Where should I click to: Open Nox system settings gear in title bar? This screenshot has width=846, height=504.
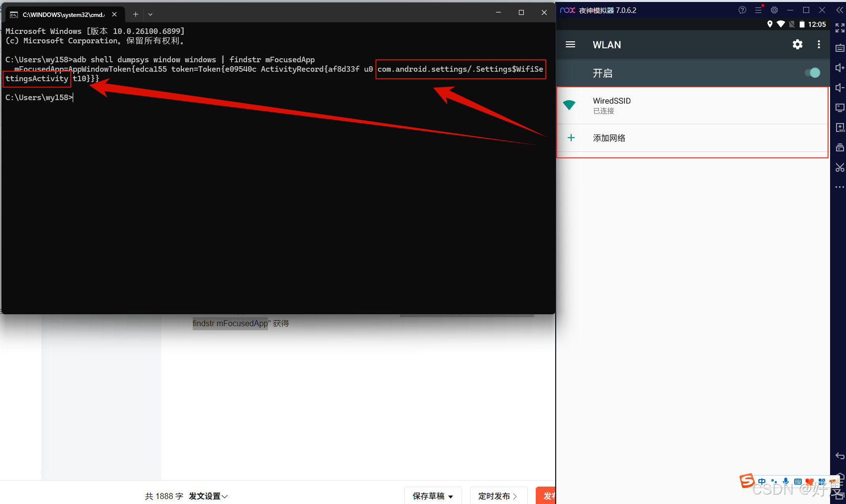[x=774, y=10]
